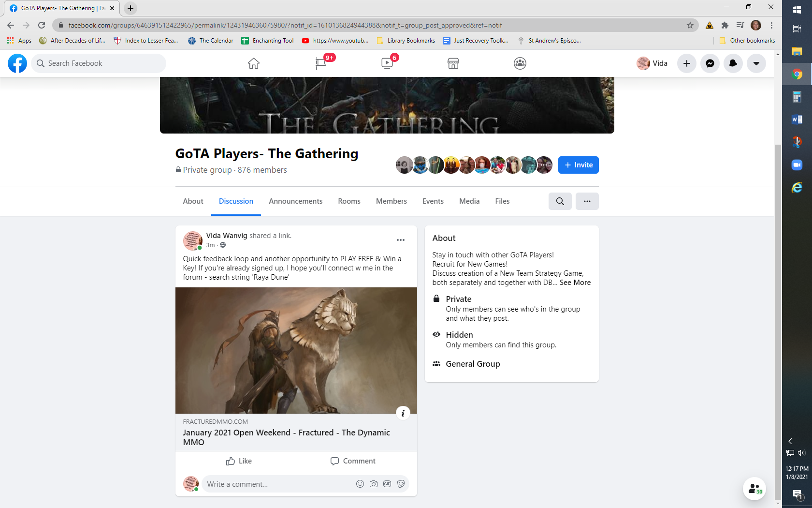Reload the page in Chrome

(x=42, y=25)
